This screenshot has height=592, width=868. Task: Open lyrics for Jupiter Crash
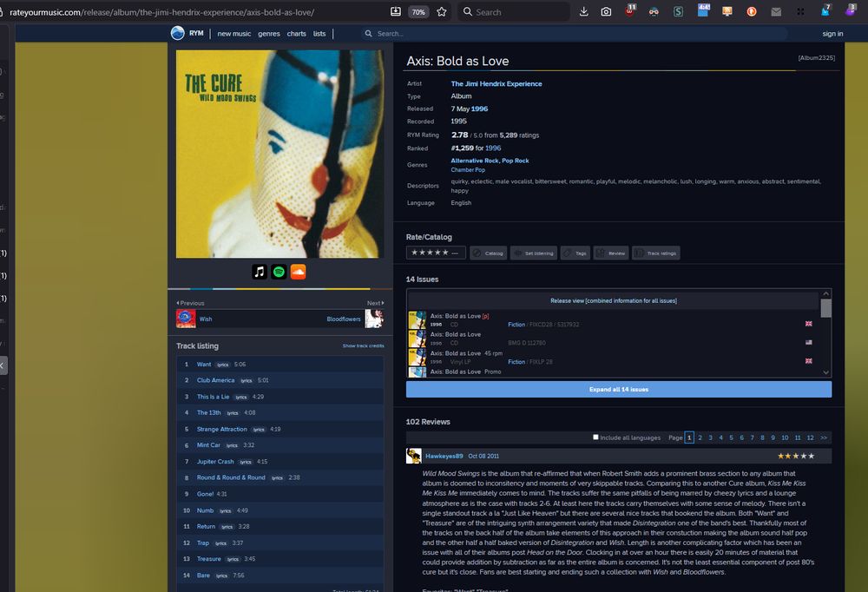246,462
